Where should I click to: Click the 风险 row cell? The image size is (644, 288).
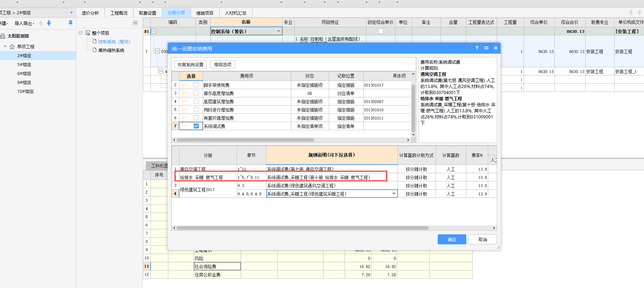tap(217, 258)
